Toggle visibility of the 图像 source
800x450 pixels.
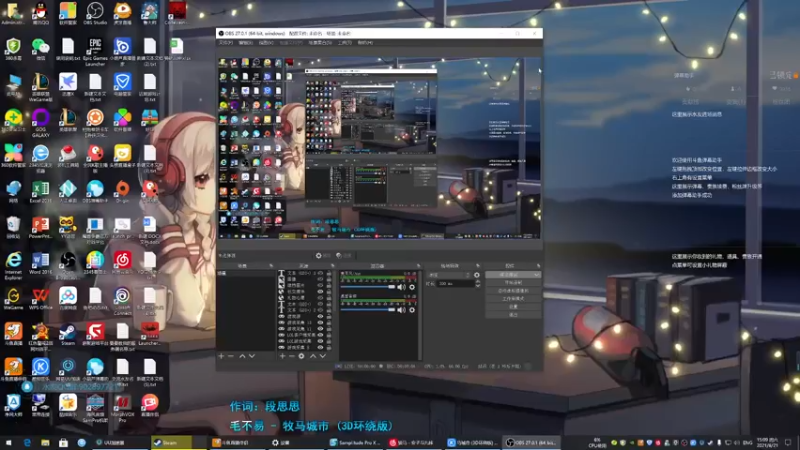pyautogui.click(x=320, y=279)
